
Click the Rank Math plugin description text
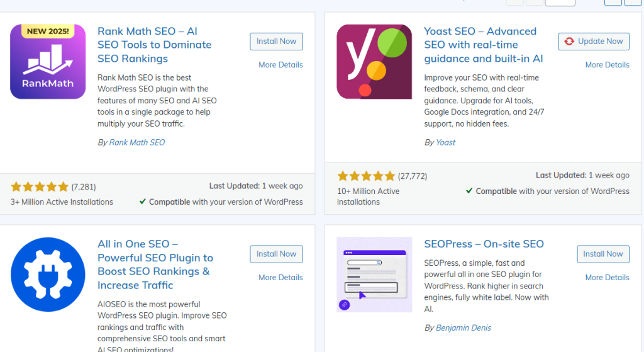tap(157, 101)
